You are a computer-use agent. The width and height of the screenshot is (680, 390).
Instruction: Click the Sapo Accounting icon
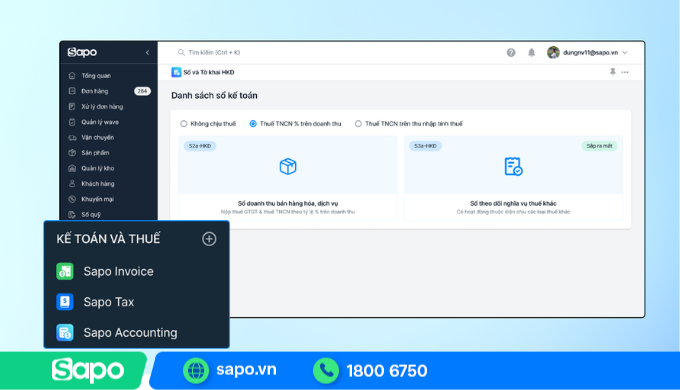point(65,332)
